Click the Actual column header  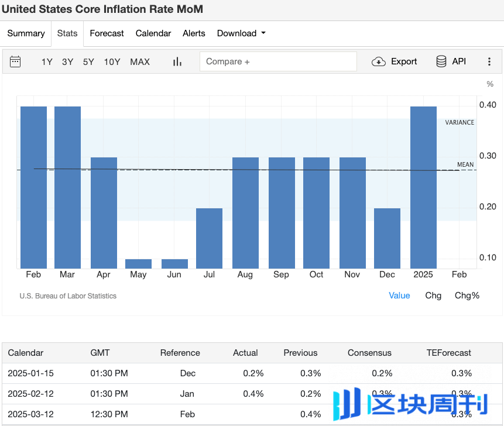[245, 353]
